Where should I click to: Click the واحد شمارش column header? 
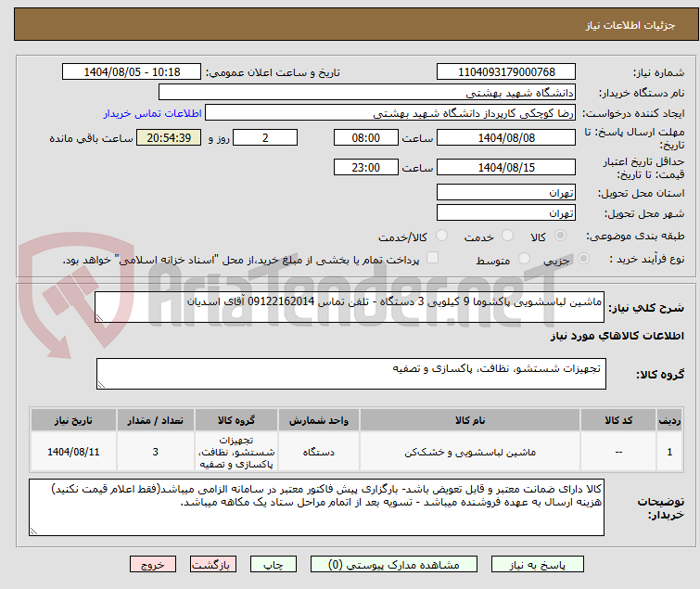tap(318, 420)
